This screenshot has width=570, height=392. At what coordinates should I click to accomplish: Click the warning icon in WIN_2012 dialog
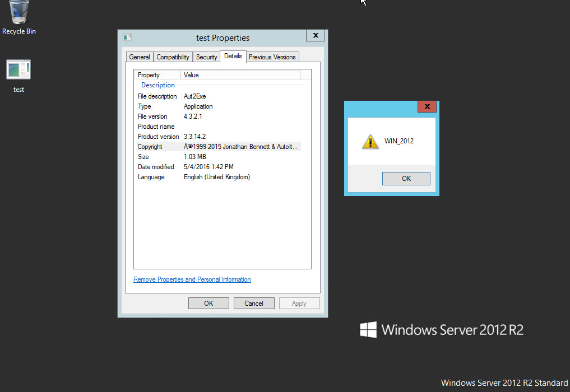tap(370, 141)
